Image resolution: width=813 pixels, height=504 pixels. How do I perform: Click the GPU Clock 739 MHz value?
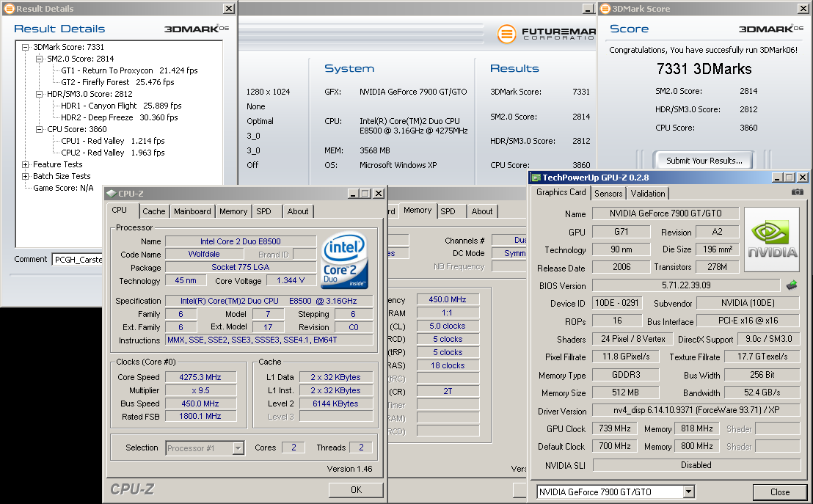coord(615,429)
